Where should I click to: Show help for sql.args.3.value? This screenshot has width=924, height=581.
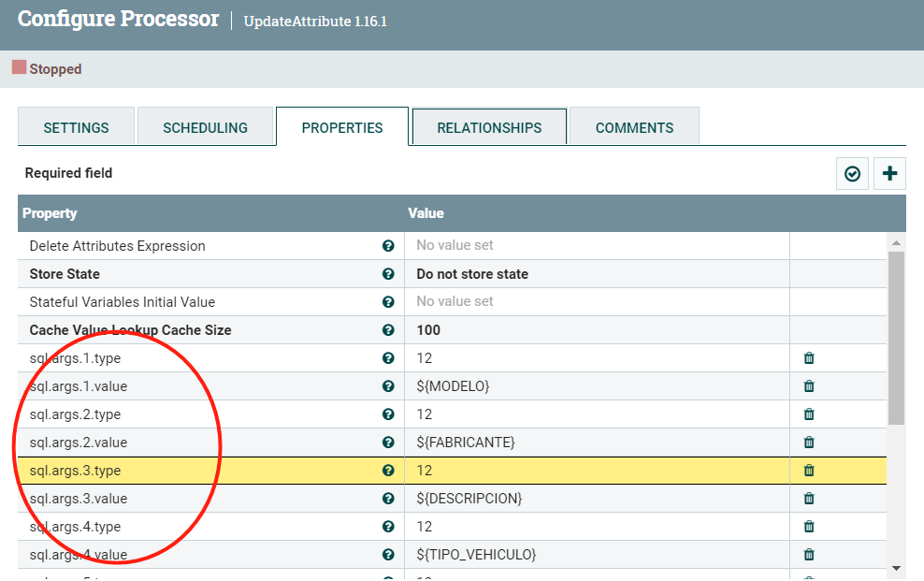388,499
